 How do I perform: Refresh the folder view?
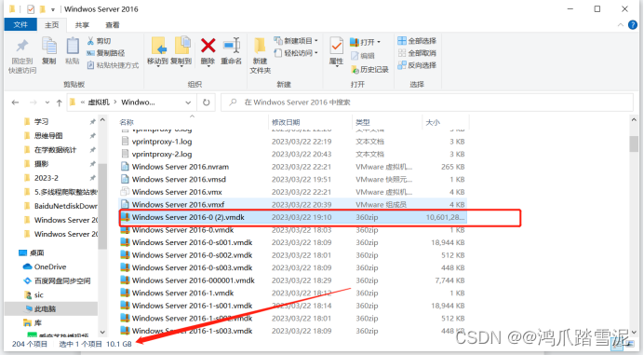(x=207, y=102)
